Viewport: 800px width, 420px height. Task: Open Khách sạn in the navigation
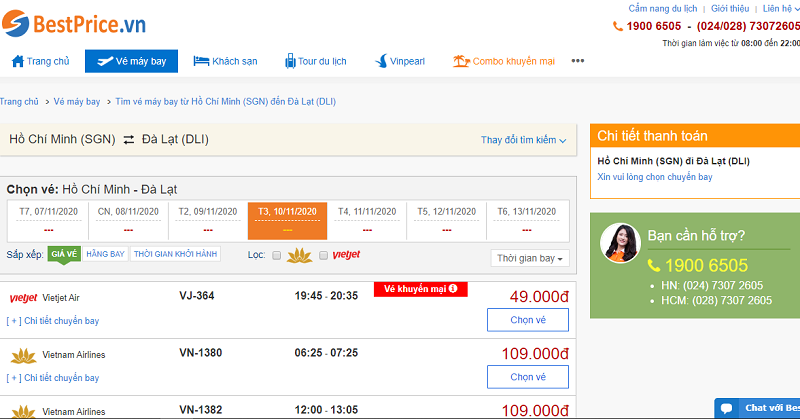(225, 61)
